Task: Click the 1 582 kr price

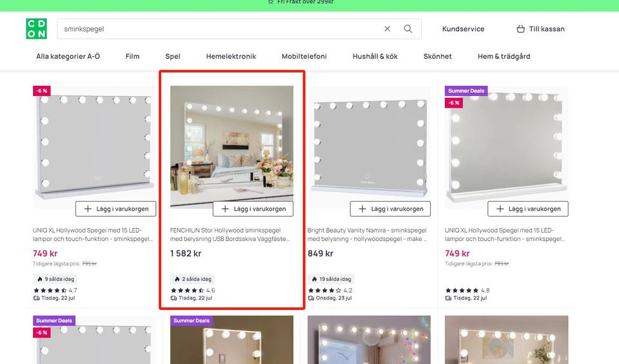Action: pos(186,254)
